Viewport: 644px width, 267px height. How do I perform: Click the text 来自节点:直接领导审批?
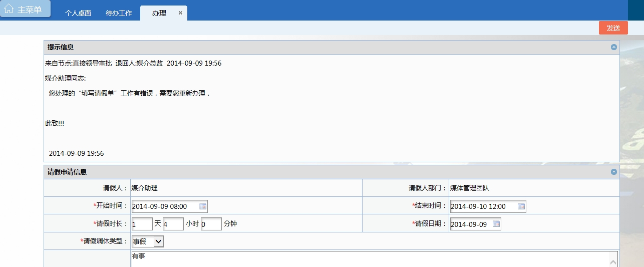[78, 63]
